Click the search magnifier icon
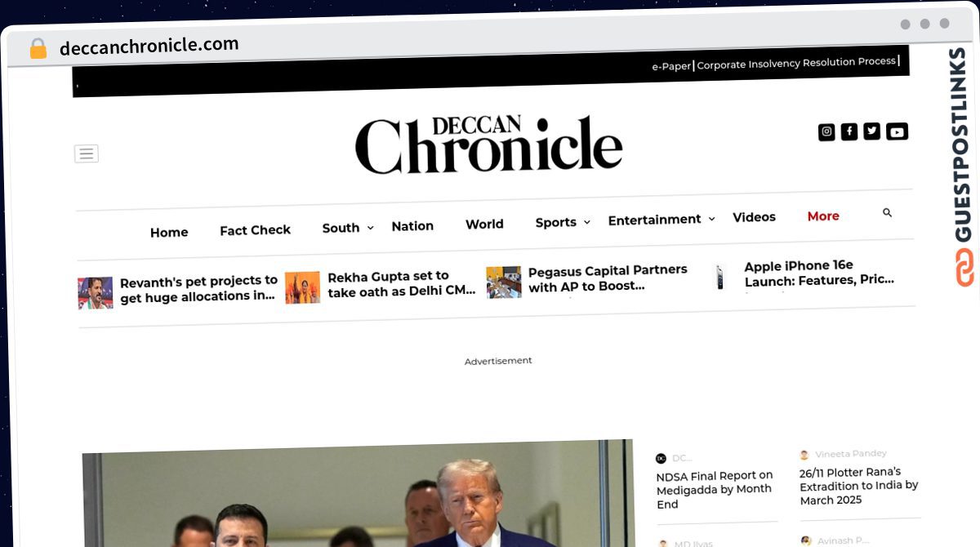The image size is (980, 547). (888, 213)
